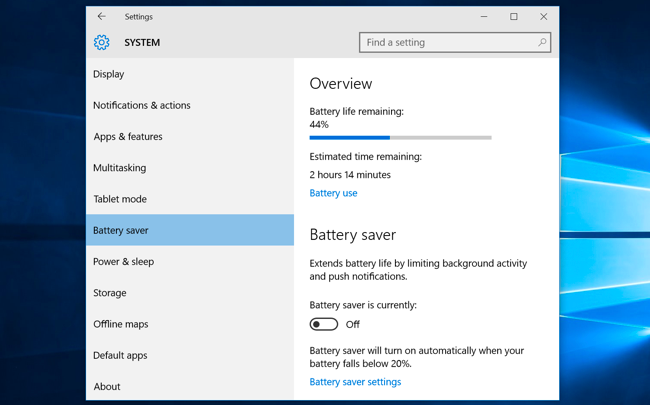Click the battery life progress bar
The image size is (650, 405).
[x=400, y=138]
